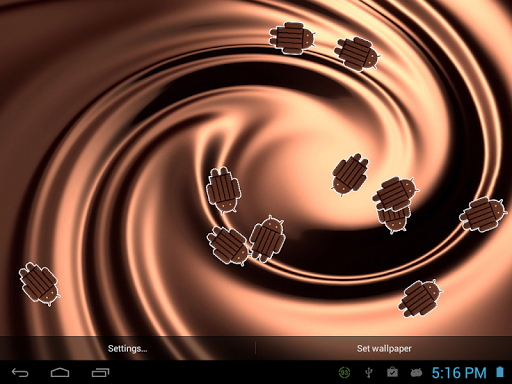
Task: Tap the Android head debugging status icon
Action: pyautogui.click(x=416, y=372)
